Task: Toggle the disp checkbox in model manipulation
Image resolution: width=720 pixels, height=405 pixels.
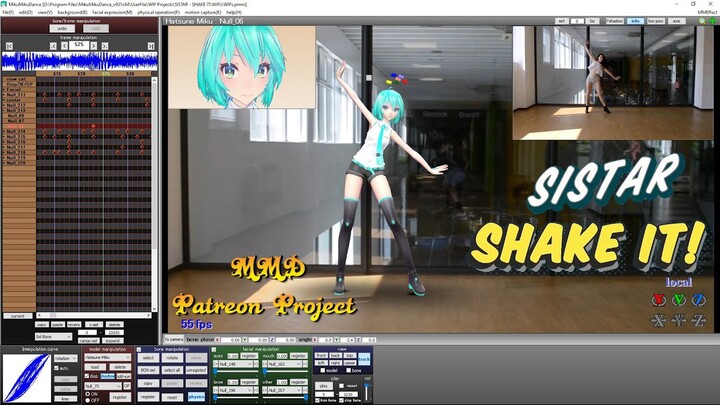Action: pos(87,376)
